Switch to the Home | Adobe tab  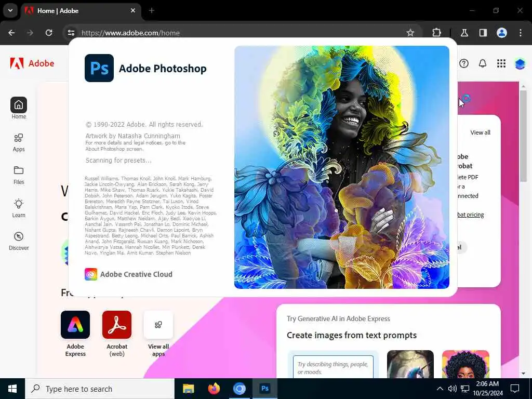click(x=81, y=11)
